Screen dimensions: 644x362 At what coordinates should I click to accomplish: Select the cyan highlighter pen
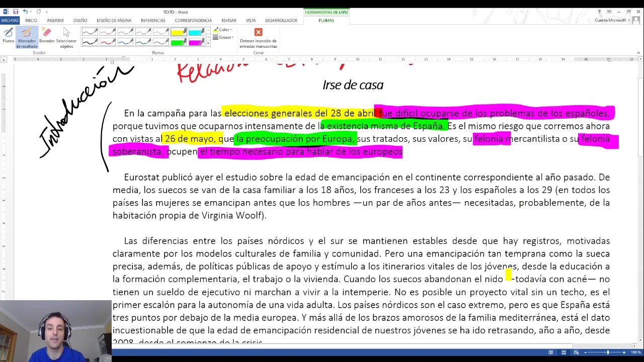(x=196, y=33)
